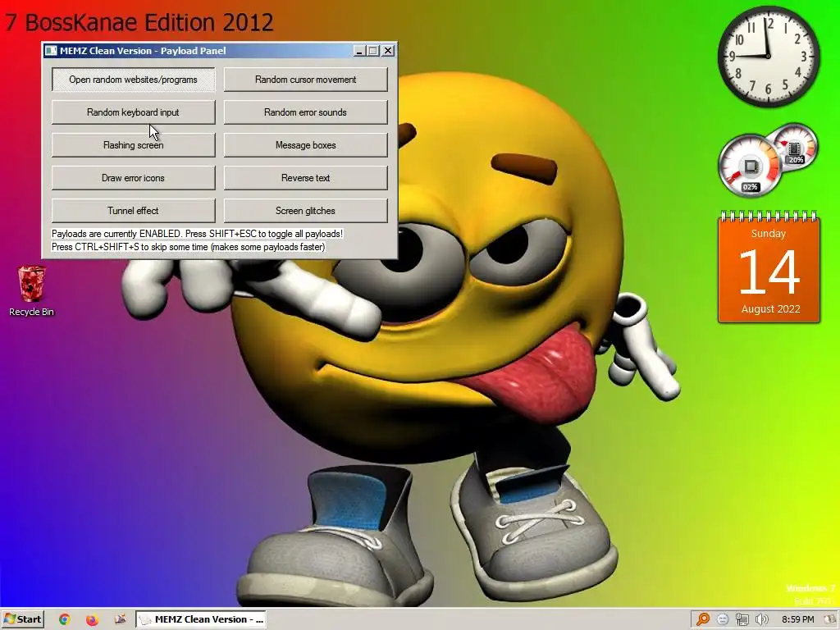Image resolution: width=840 pixels, height=630 pixels.
Task: Switch to MEMZ Clean Version taskbar button
Action: pyautogui.click(x=201, y=619)
